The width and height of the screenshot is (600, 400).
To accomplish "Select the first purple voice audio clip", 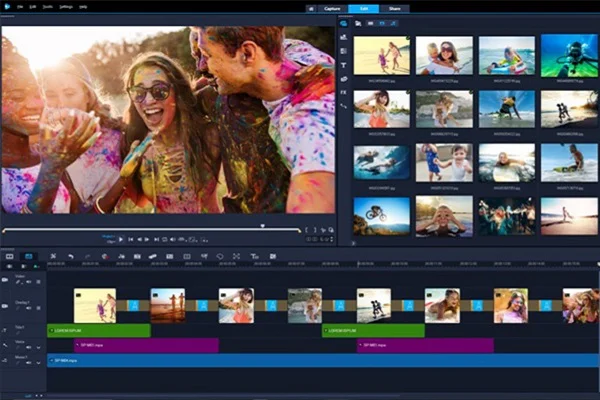I will tap(146, 345).
